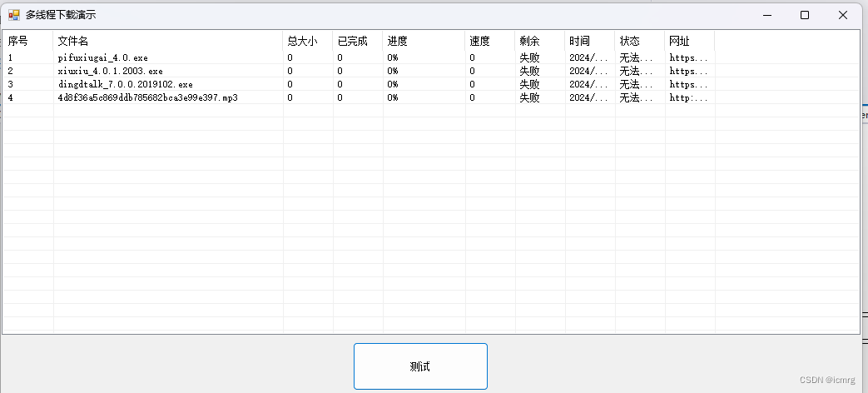The width and height of the screenshot is (868, 393).
Task: Click the 进度 column header
Action: [424, 41]
